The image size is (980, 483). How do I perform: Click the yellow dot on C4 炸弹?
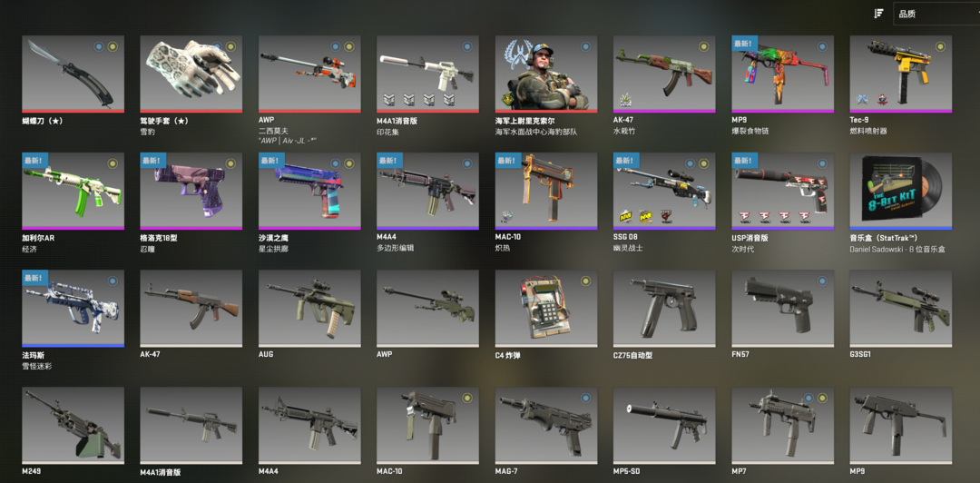pyautogui.click(x=585, y=281)
